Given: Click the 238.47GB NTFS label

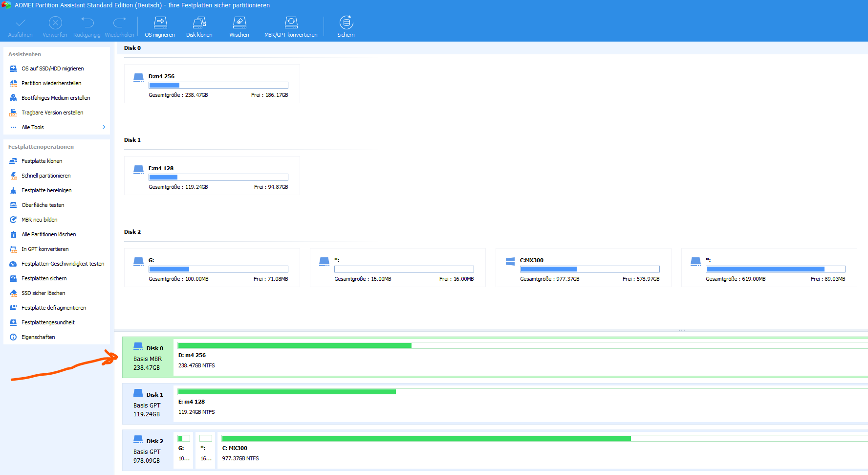Looking at the screenshot, I should click(196, 365).
